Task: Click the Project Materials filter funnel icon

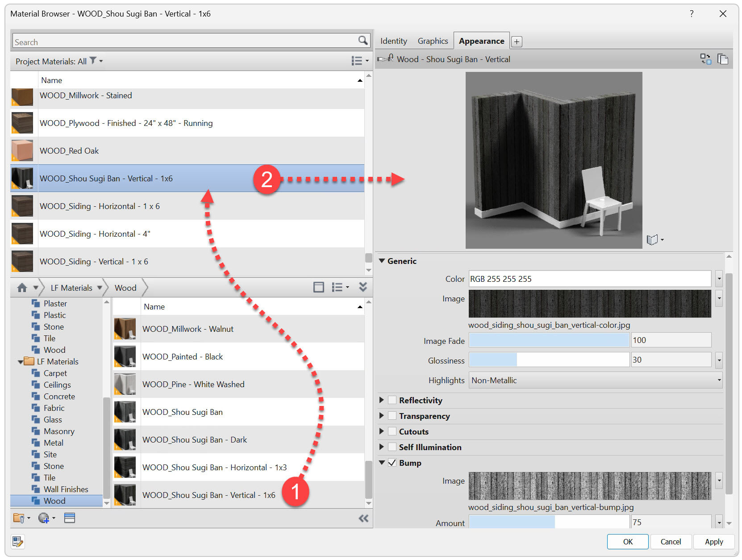Action: click(x=93, y=61)
